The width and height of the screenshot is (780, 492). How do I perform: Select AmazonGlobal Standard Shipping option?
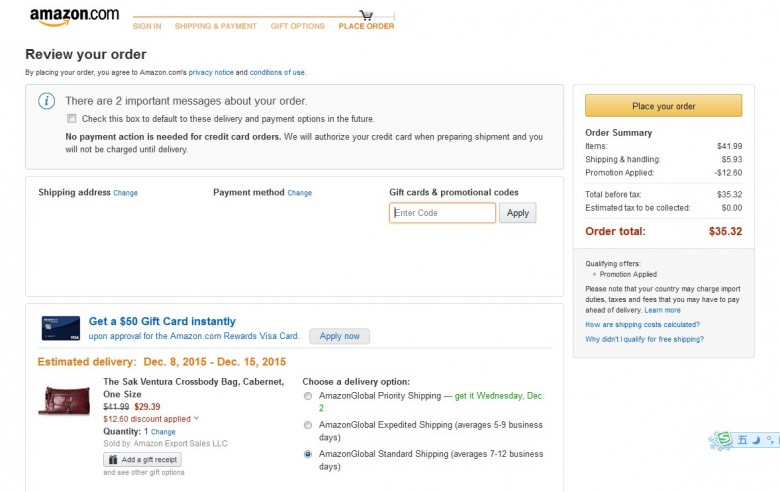point(308,454)
